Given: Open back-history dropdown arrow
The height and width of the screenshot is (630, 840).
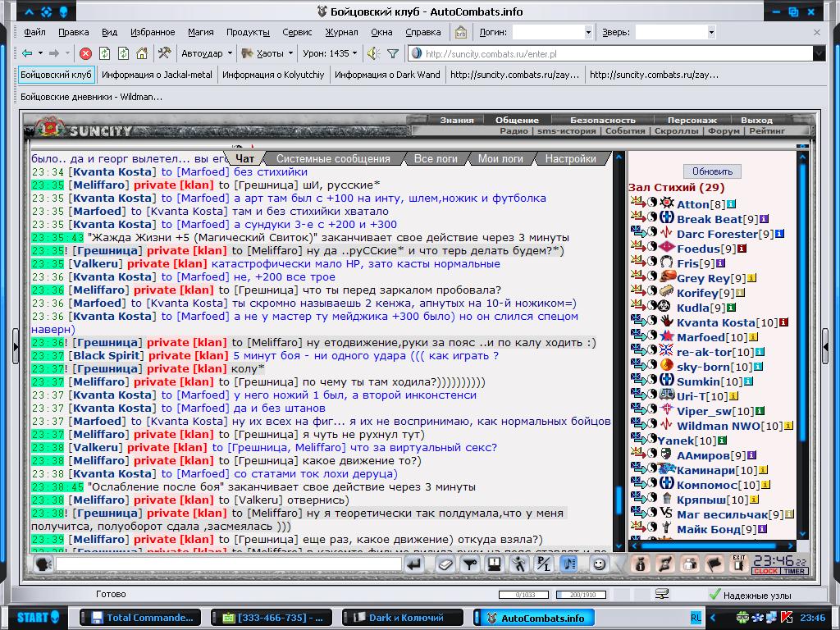Looking at the screenshot, I should point(40,53).
